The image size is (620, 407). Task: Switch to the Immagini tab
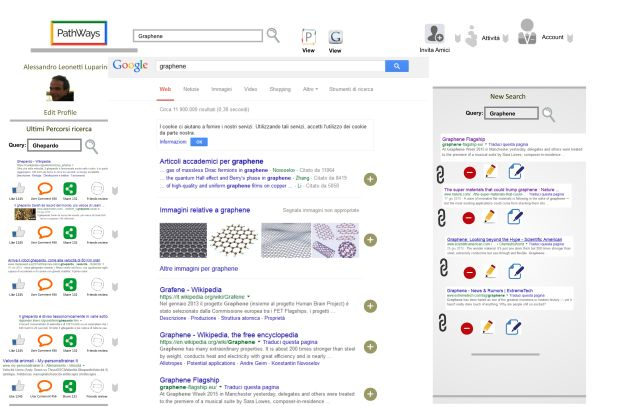221,89
